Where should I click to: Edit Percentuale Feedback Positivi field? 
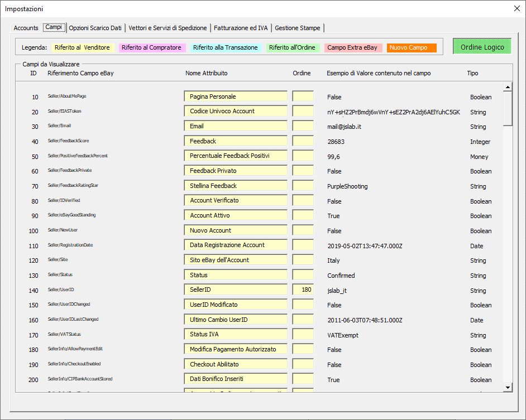(236, 156)
